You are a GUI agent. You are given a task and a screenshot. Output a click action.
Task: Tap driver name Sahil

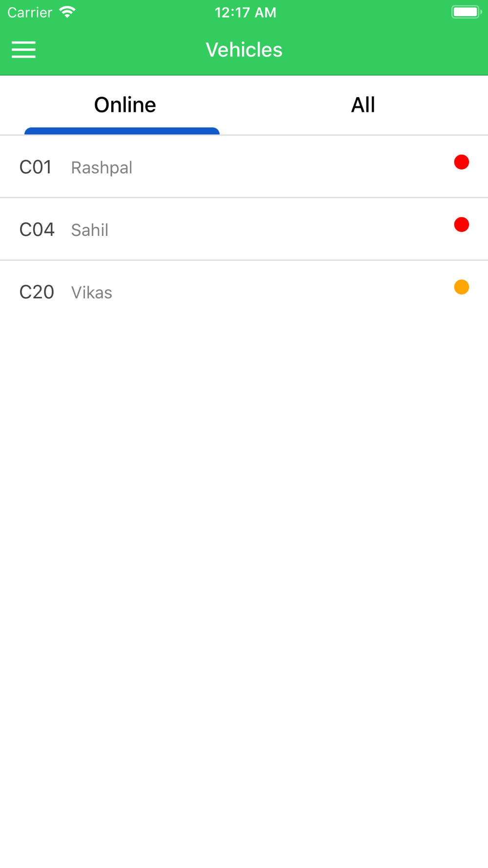90,230
